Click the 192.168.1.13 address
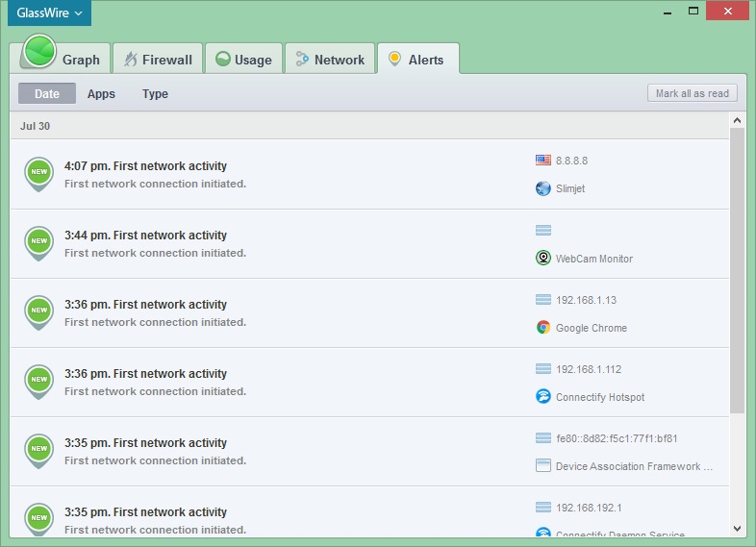Image resolution: width=756 pixels, height=547 pixels. pos(586,300)
